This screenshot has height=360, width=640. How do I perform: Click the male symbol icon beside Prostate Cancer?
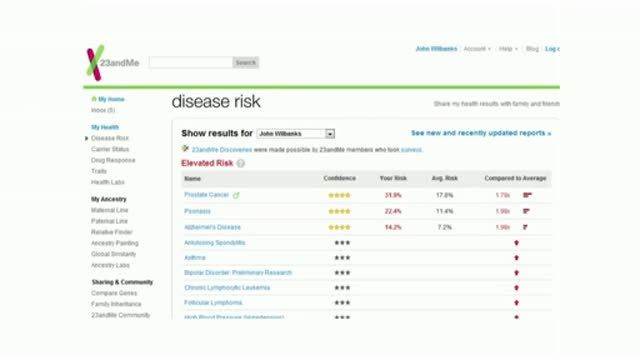pyautogui.click(x=236, y=195)
